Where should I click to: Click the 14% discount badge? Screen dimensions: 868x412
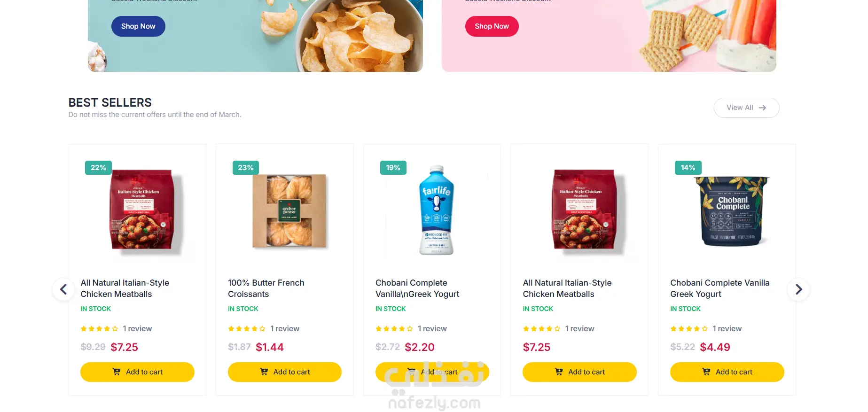688,168
